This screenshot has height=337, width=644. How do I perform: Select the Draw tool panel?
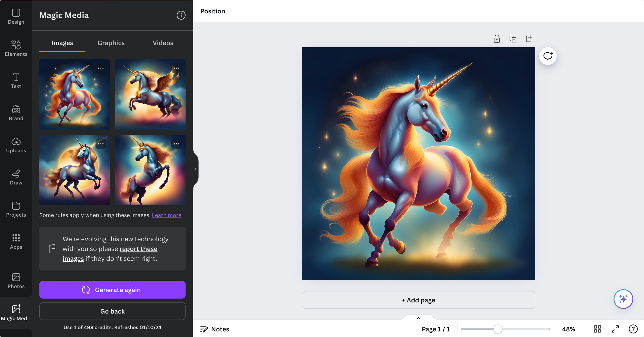pos(16,177)
